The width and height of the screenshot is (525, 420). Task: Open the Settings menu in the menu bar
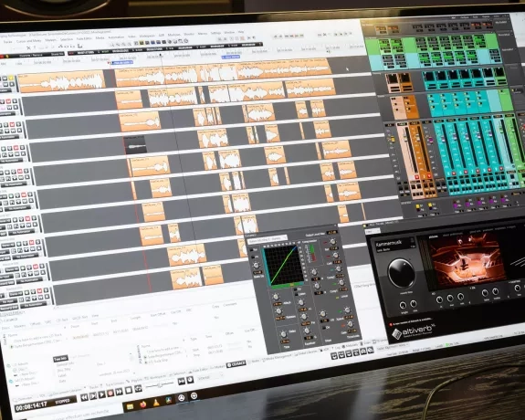click(215, 33)
